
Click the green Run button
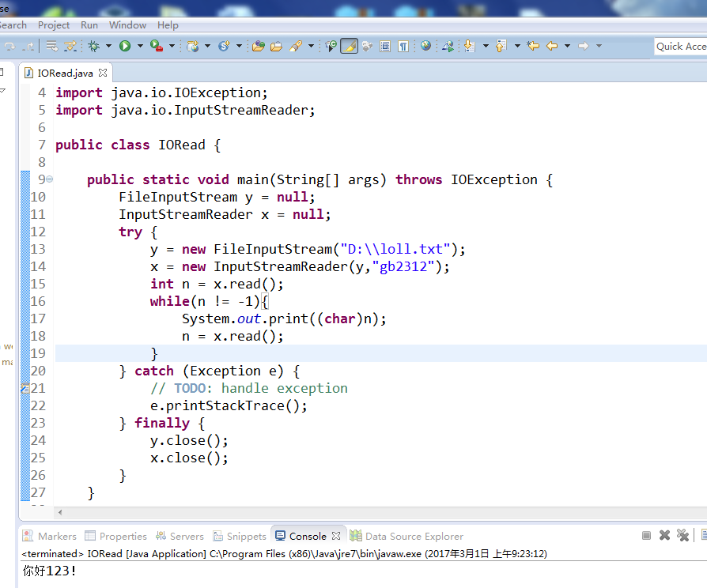(x=126, y=46)
